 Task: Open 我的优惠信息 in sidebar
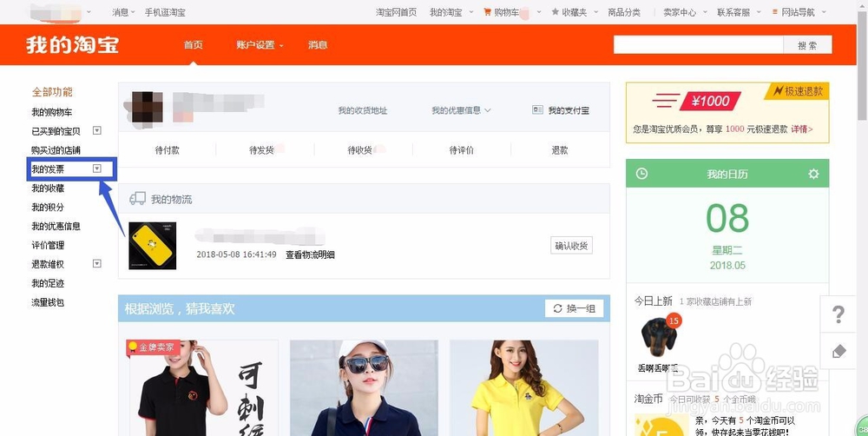pyautogui.click(x=56, y=226)
